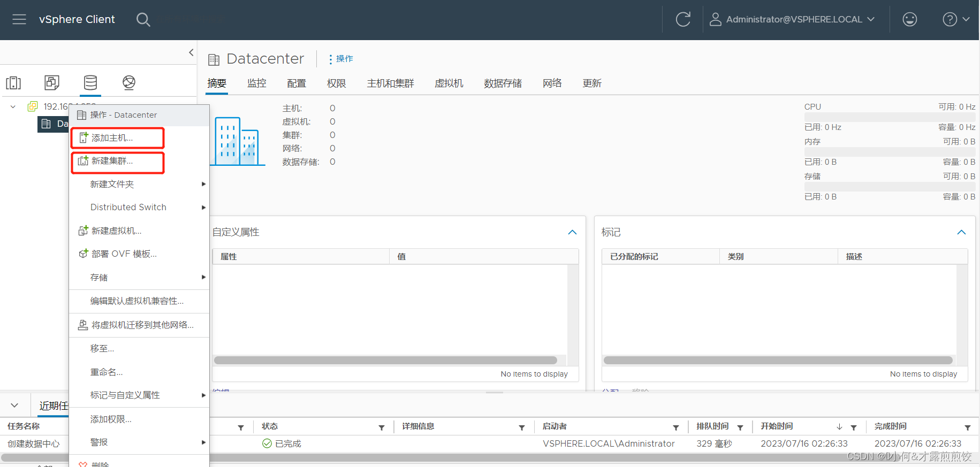Filter tasks by 完成时间 column icon
Viewport: 980px width, 467px height.
pos(968,427)
